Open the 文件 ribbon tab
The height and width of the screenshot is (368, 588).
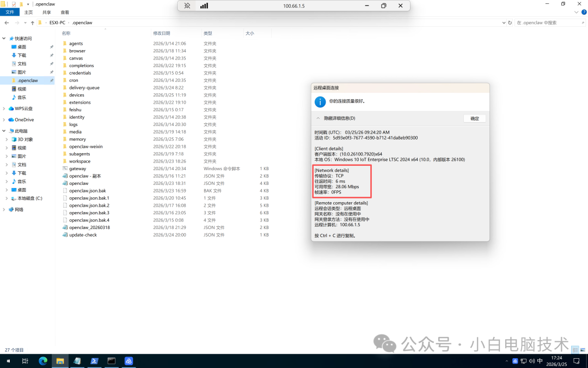(x=10, y=13)
